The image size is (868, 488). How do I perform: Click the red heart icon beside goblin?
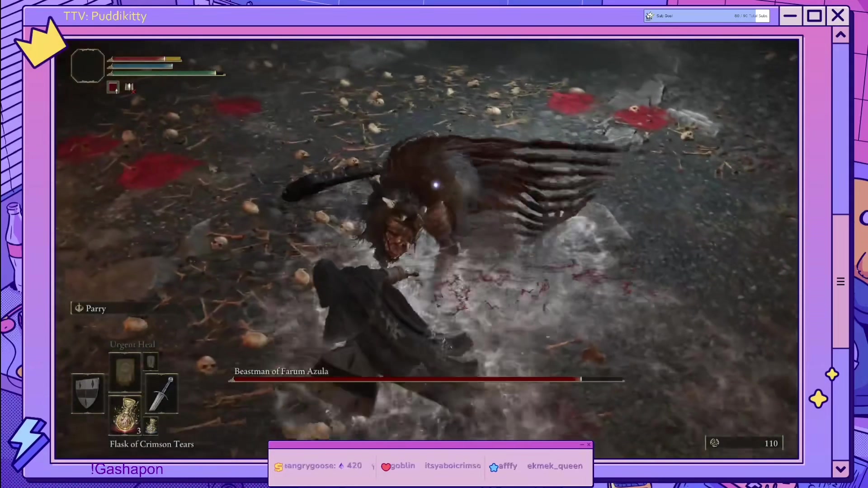[386, 467]
